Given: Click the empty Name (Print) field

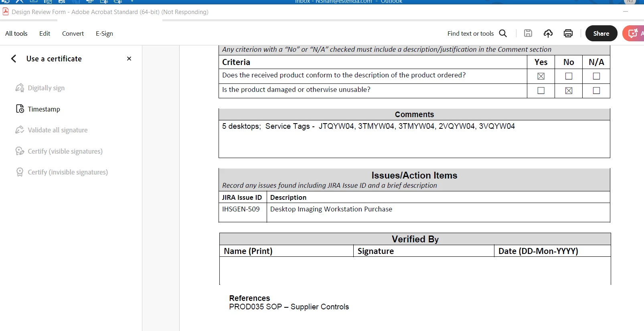Looking at the screenshot, I should click(x=286, y=271).
